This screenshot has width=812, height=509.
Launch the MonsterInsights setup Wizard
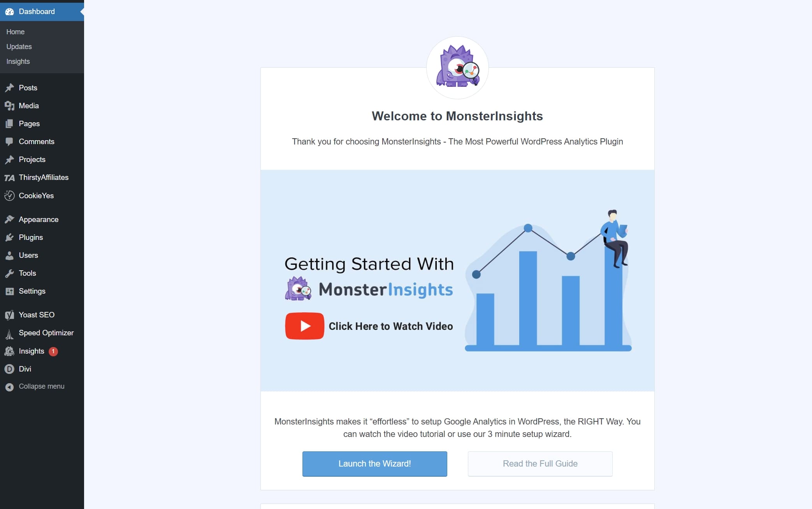tap(374, 464)
